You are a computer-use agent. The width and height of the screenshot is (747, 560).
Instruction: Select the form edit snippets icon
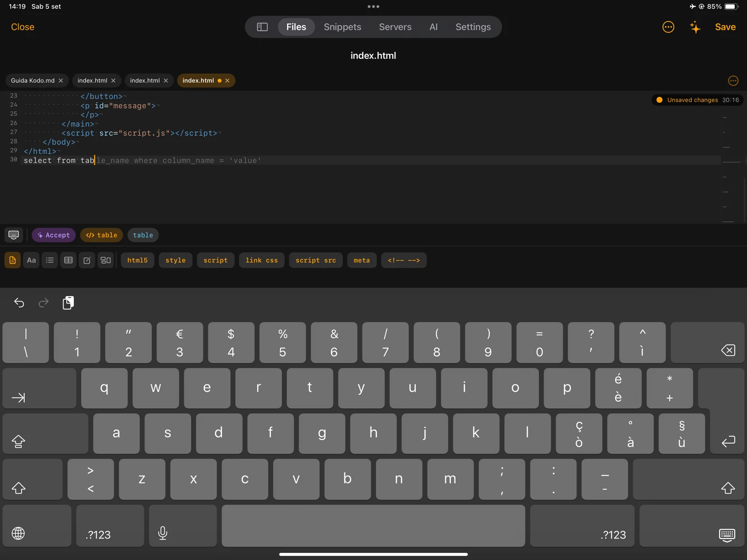pos(87,260)
